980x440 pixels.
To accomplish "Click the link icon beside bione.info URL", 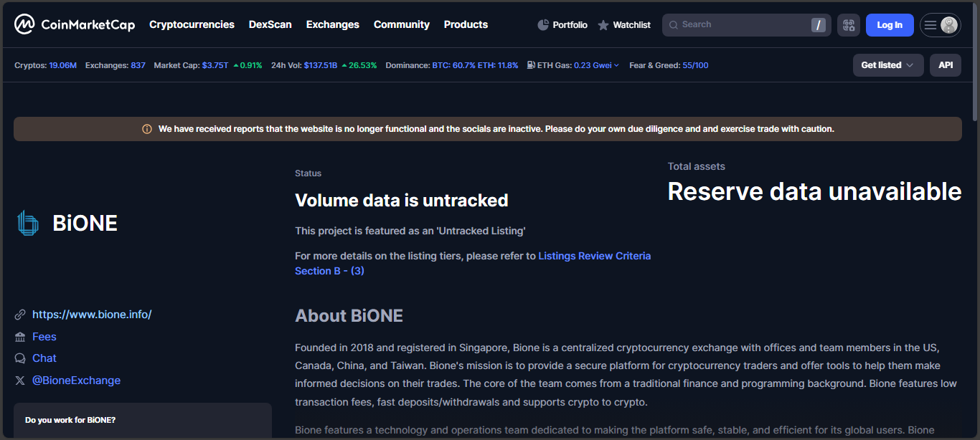I will pos(20,315).
